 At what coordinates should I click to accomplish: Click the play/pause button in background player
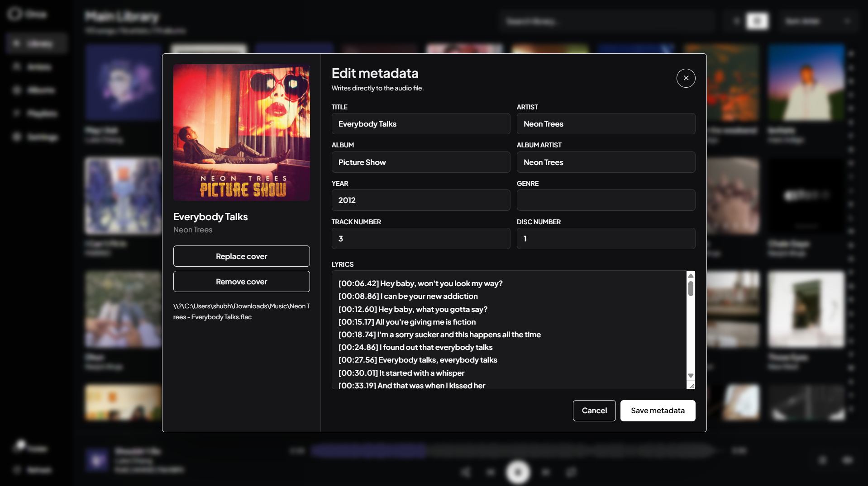click(518, 472)
